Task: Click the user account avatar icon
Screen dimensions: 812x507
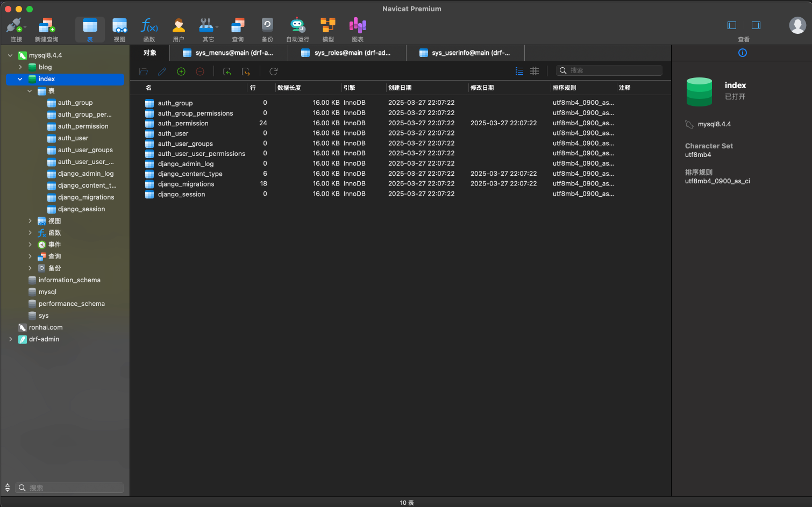Action: point(797,25)
